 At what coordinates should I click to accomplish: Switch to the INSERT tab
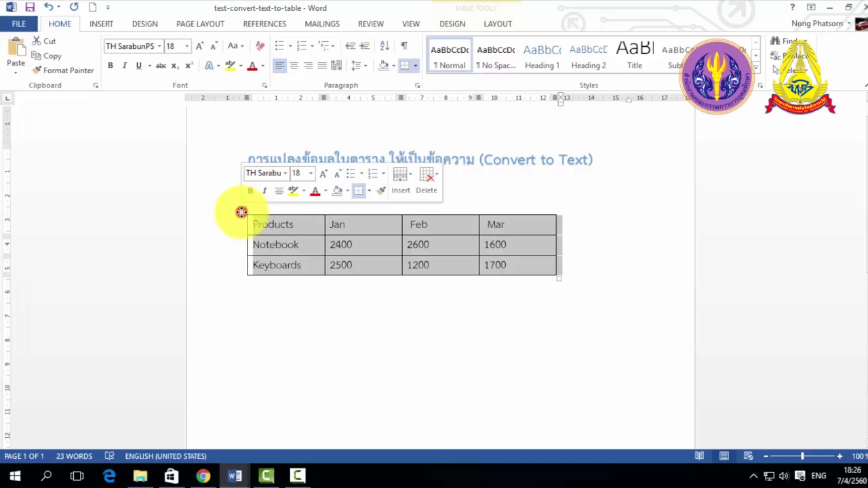pos(101,24)
